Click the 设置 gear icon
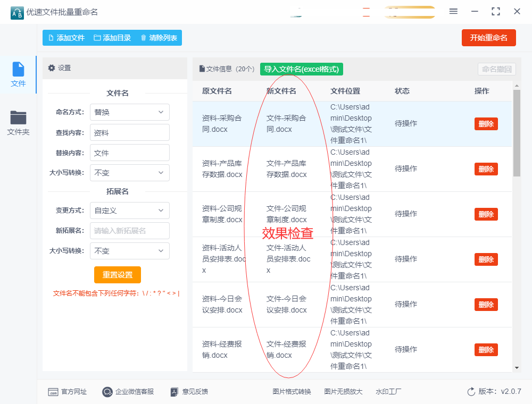Viewport: 532px width, 404px height. (52, 68)
